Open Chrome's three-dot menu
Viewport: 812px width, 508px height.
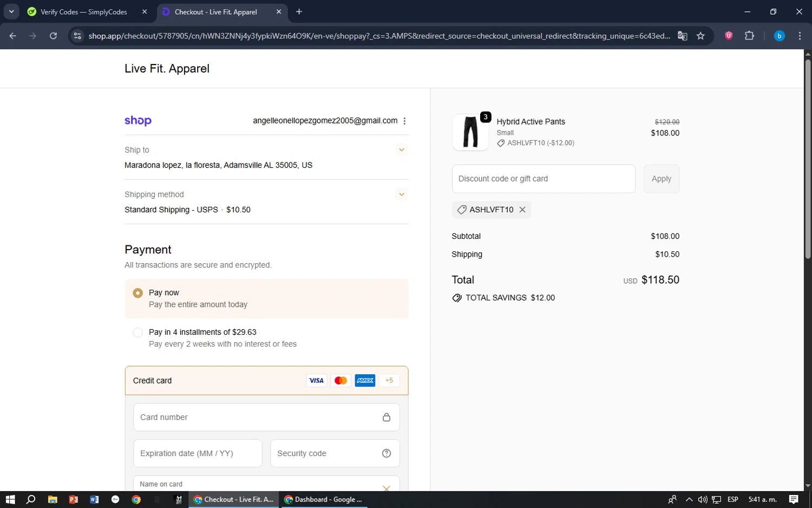800,36
